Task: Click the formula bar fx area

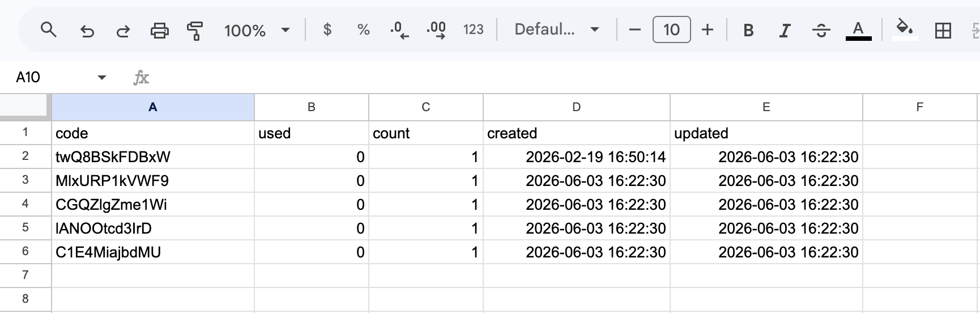Action: coord(140,77)
